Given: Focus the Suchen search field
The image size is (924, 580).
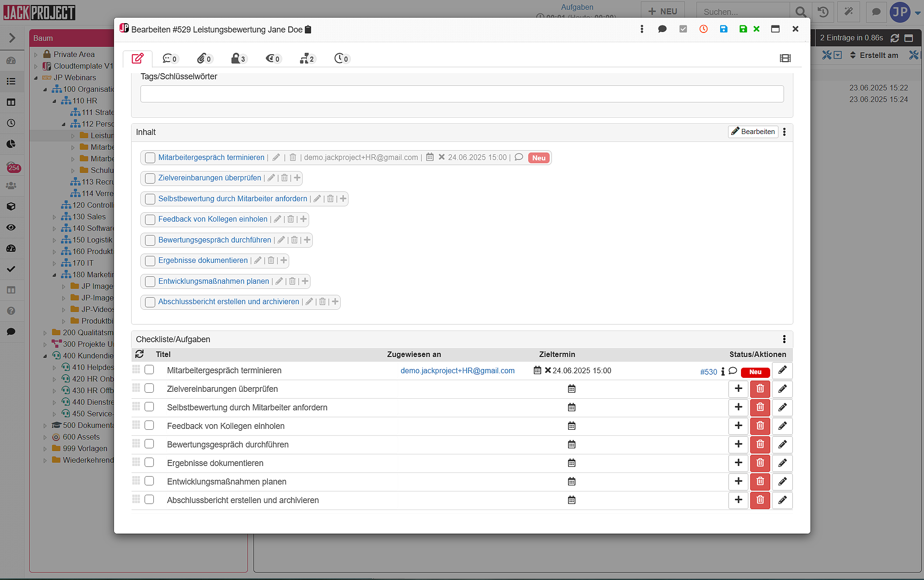Looking at the screenshot, I should pyautogui.click(x=743, y=12).
